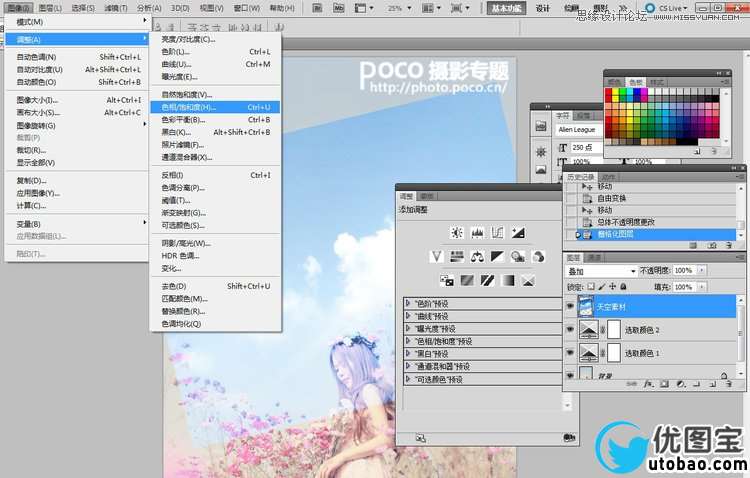
Task: Open the fill (填充) slider arrow
Action: [x=702, y=287]
